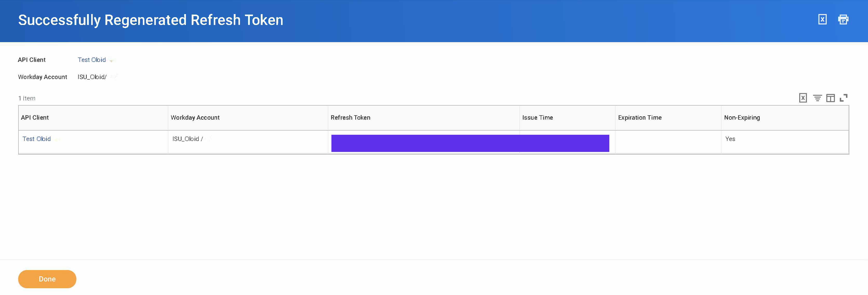The width and height of the screenshot is (868, 295).
Task: Click the page title heading
Action: [x=151, y=20]
